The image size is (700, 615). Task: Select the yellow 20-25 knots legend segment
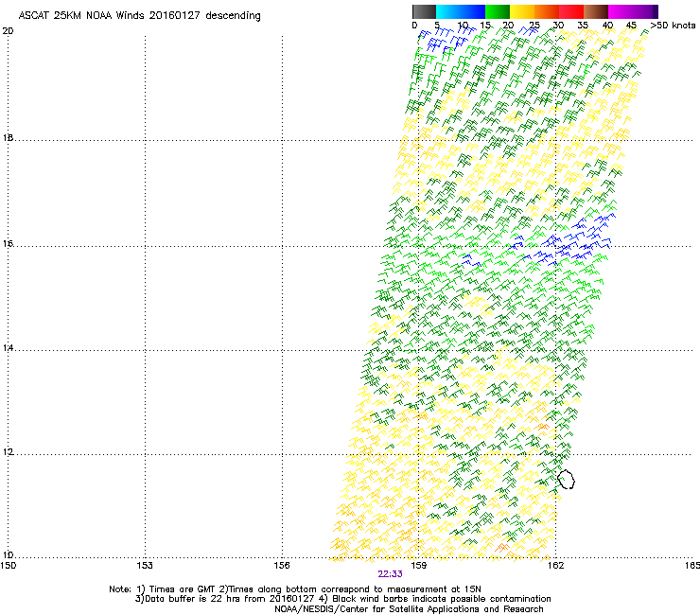click(x=522, y=11)
